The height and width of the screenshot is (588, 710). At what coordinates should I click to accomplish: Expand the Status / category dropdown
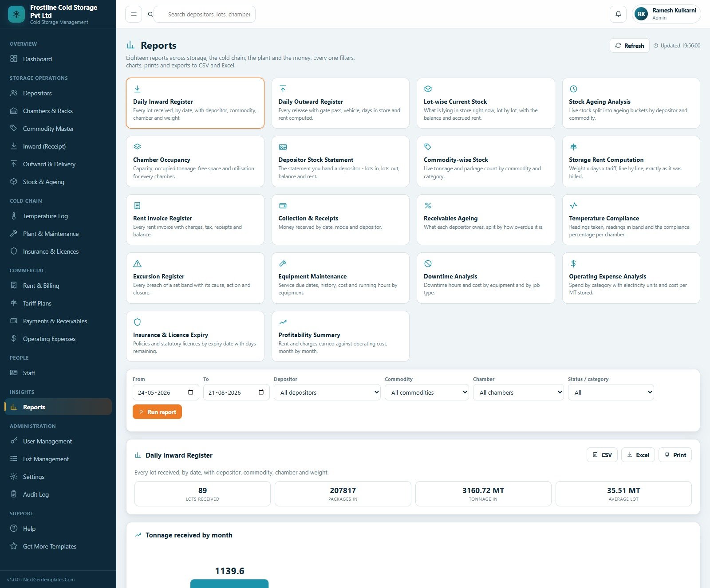pyautogui.click(x=611, y=392)
